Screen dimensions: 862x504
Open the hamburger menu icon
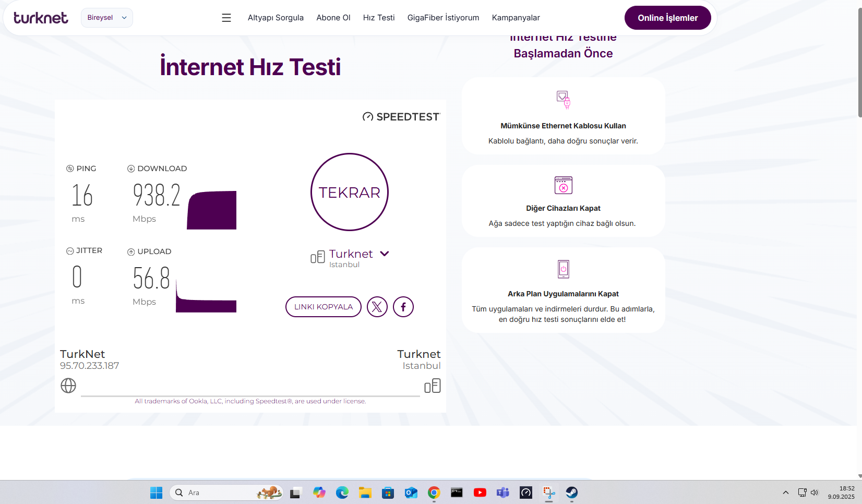point(226,18)
